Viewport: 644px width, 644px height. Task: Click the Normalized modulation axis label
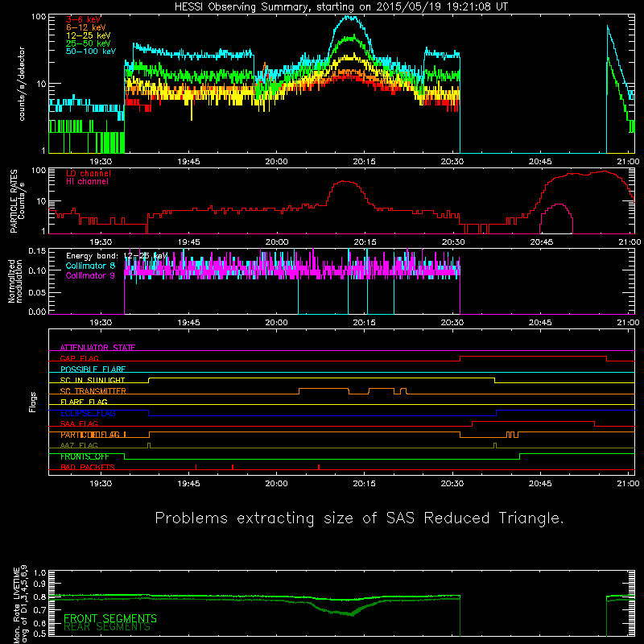(x=15, y=281)
